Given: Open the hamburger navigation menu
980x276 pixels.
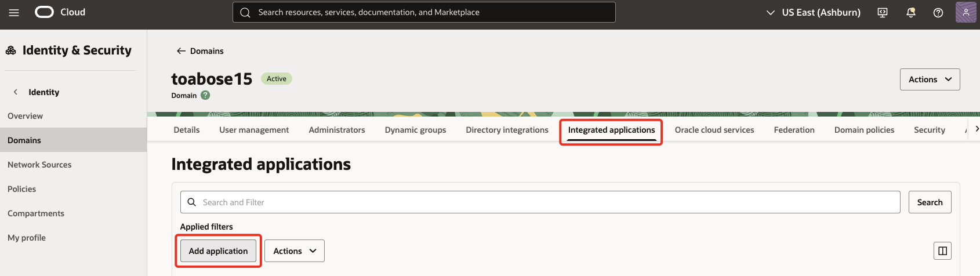Looking at the screenshot, I should pyautogui.click(x=14, y=12).
